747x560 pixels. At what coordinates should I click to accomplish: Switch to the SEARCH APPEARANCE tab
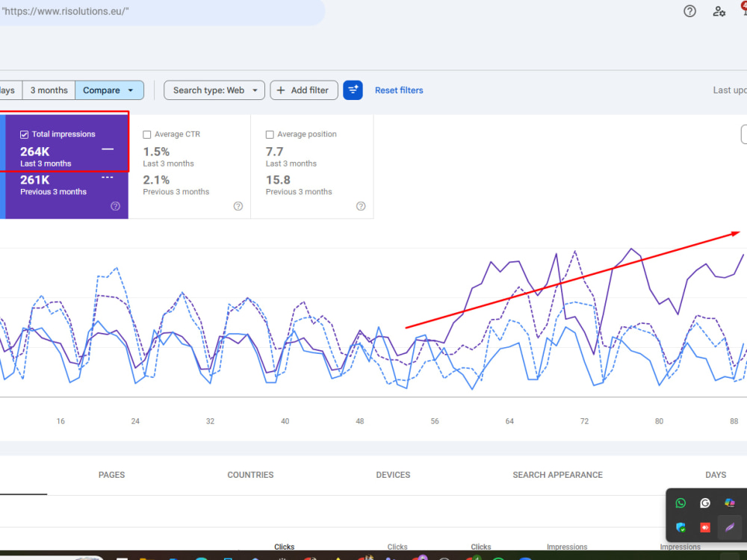tap(557, 475)
